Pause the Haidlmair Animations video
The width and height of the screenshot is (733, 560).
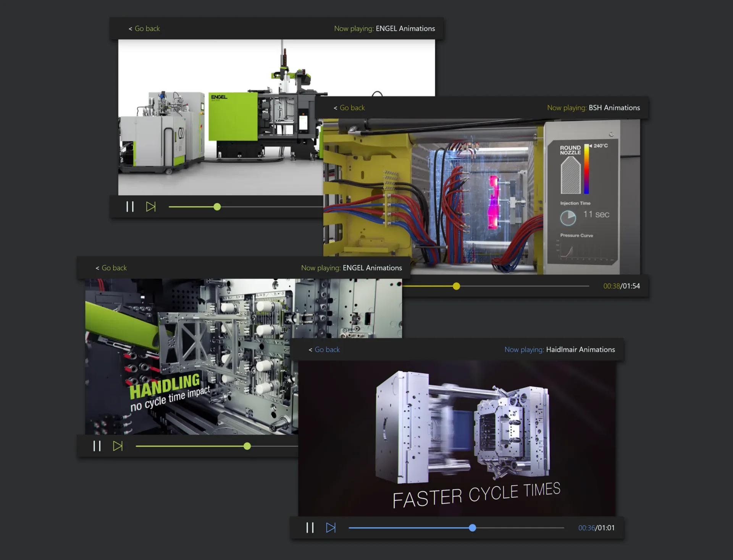point(310,528)
